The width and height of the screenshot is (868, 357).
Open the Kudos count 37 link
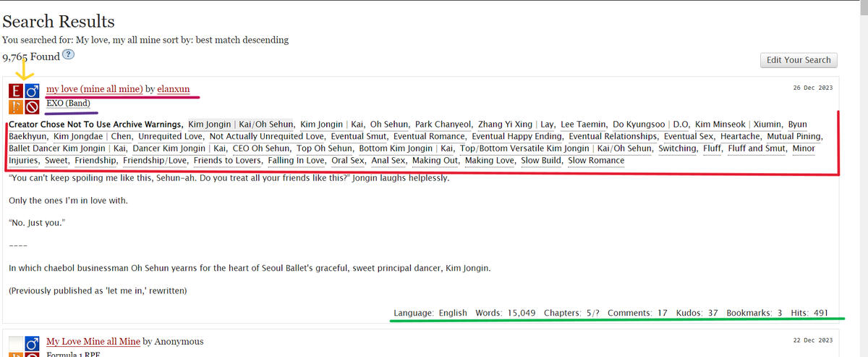[x=712, y=313]
